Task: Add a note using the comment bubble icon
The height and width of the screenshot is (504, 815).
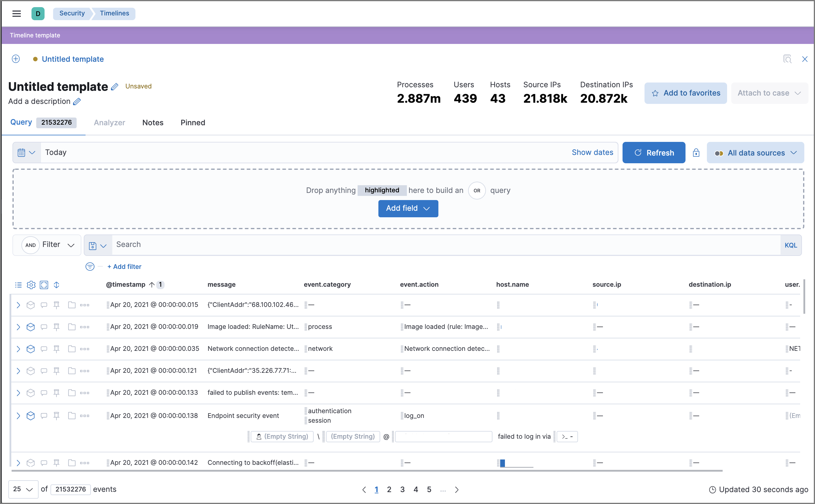Action: tap(44, 305)
